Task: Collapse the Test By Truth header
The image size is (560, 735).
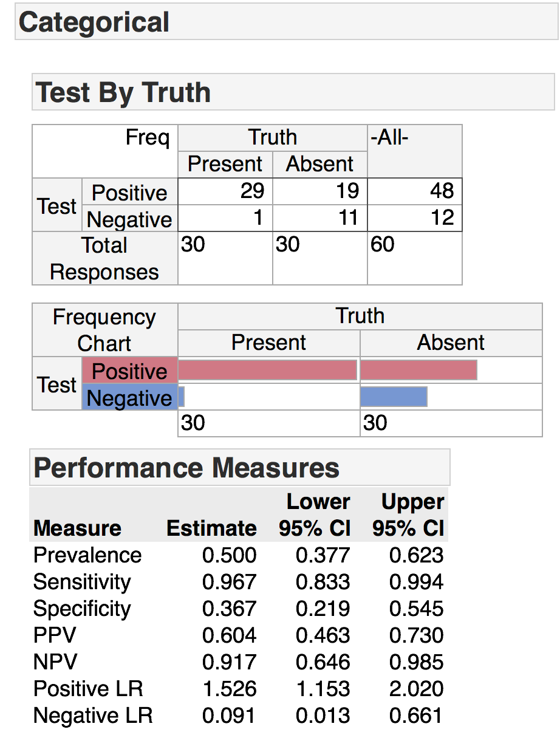Action: pos(123,92)
